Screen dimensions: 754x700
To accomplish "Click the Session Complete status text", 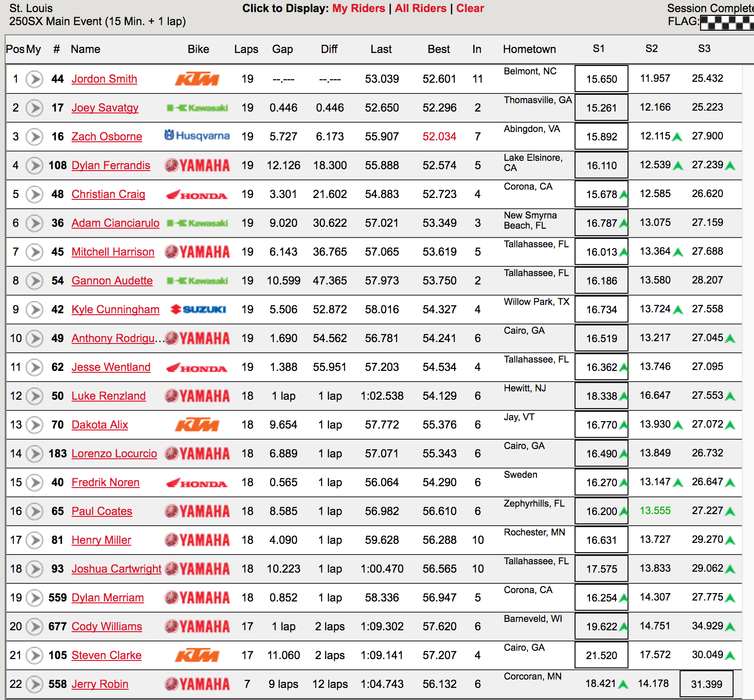I will click(x=710, y=8).
